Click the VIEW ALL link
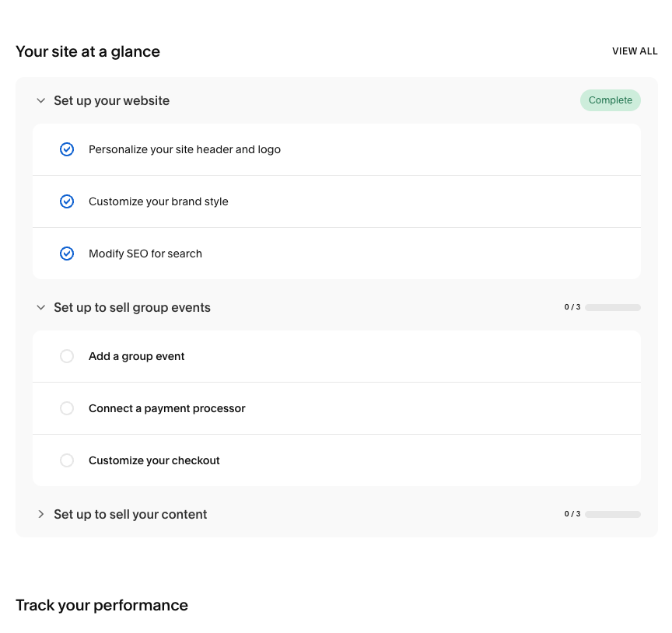Image resolution: width=672 pixels, height=633 pixels. (x=635, y=51)
